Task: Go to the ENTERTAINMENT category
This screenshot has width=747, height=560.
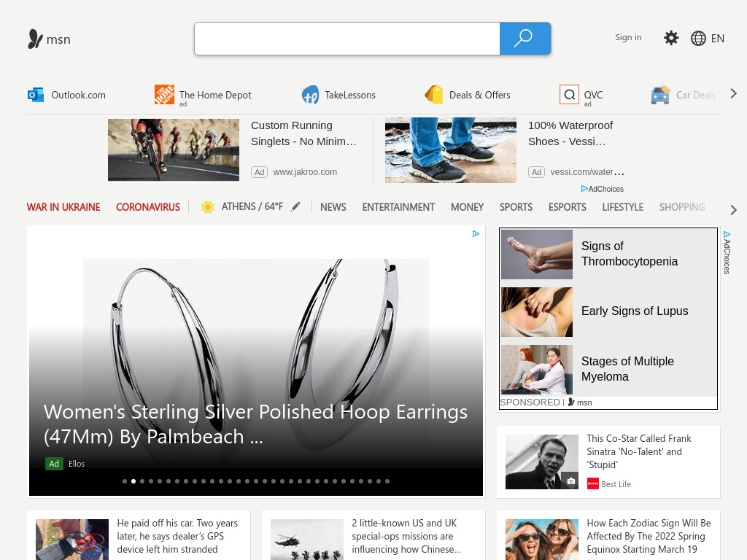Action: tap(398, 207)
